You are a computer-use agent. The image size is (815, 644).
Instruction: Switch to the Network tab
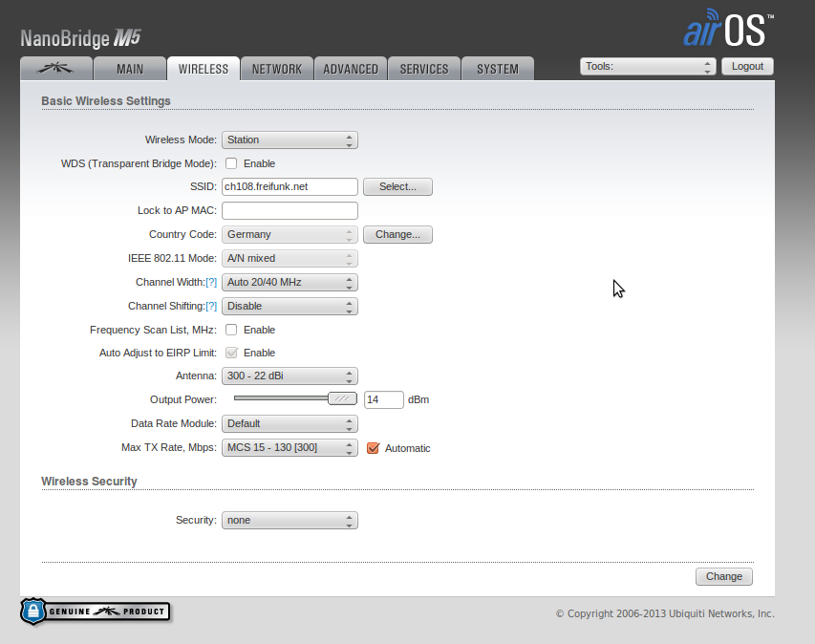coord(276,69)
